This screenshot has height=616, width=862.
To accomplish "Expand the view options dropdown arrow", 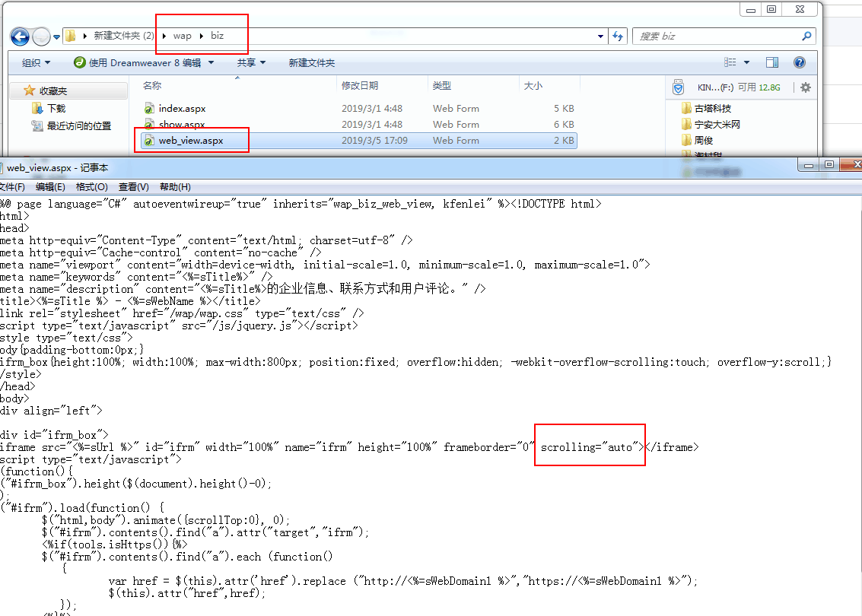I will [x=747, y=62].
